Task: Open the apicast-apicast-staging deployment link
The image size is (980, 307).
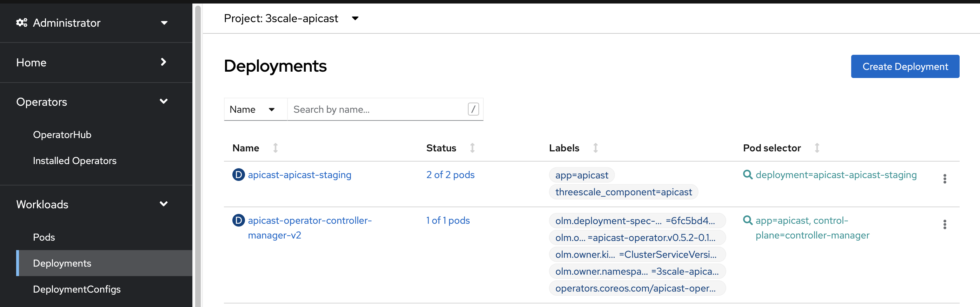Action: click(x=299, y=175)
